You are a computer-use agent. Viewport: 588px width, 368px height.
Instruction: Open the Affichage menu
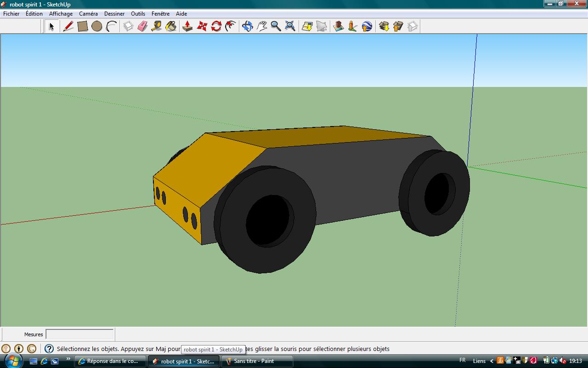click(61, 14)
